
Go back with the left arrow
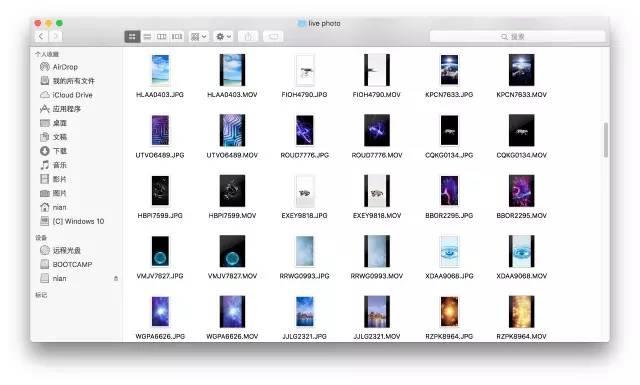tap(41, 36)
